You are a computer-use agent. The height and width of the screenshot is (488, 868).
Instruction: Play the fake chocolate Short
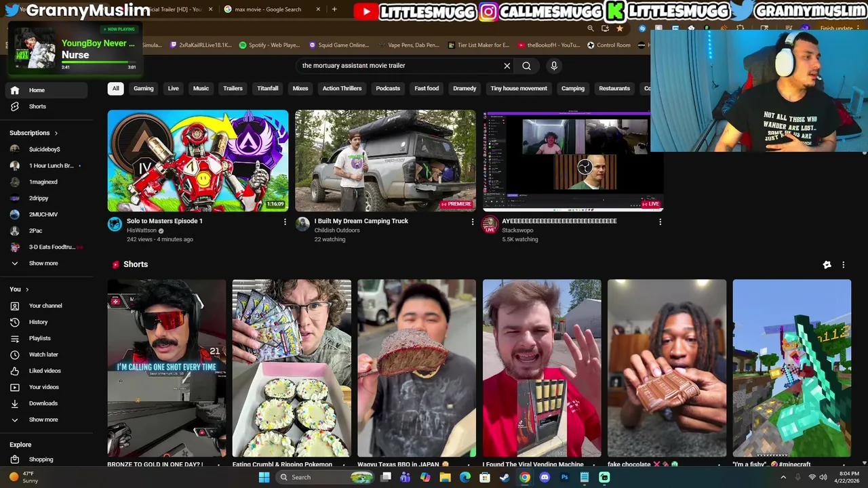tap(667, 369)
